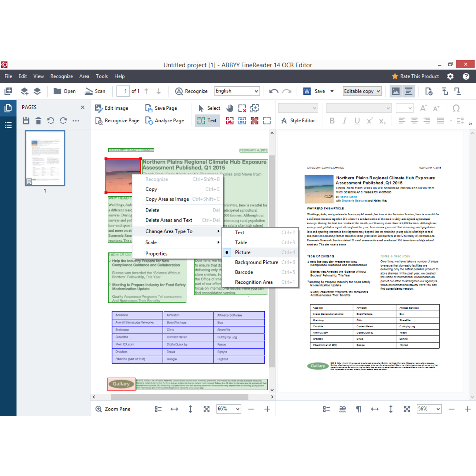Open the English language dropdown

pyautogui.click(x=237, y=91)
